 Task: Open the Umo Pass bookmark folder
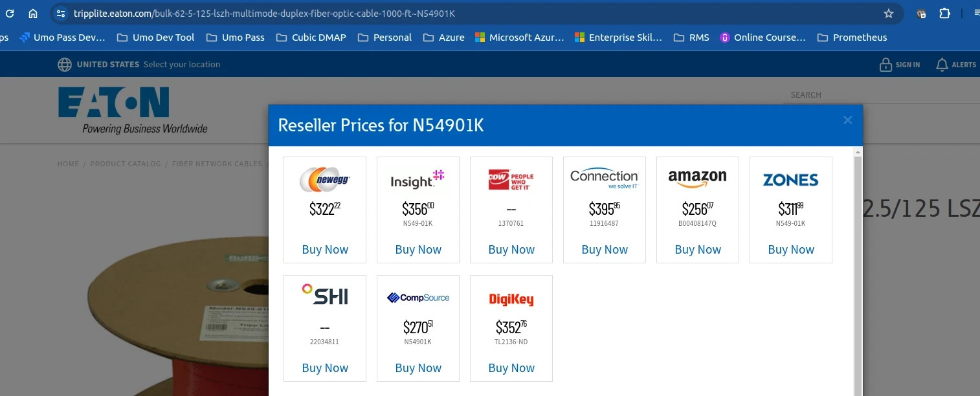236,38
